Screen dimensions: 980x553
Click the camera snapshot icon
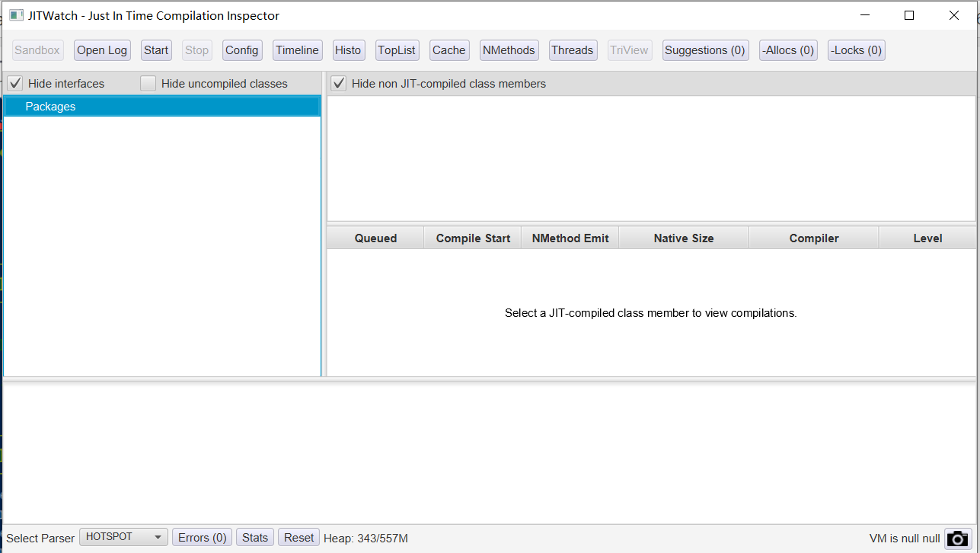[x=958, y=539]
